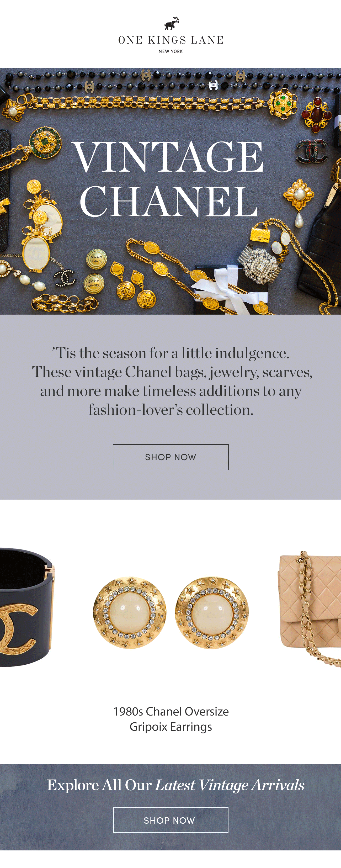Click the New York text under logo
This screenshot has height=868, width=341.
(170, 51)
